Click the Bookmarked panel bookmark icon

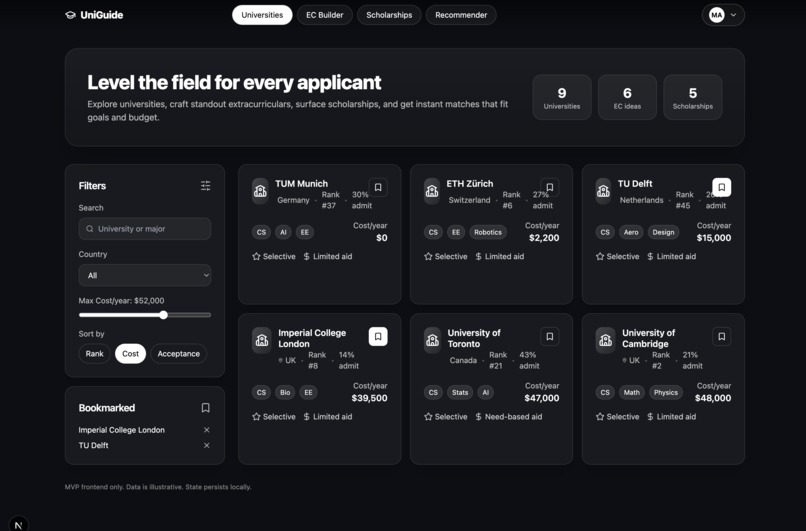click(x=206, y=408)
